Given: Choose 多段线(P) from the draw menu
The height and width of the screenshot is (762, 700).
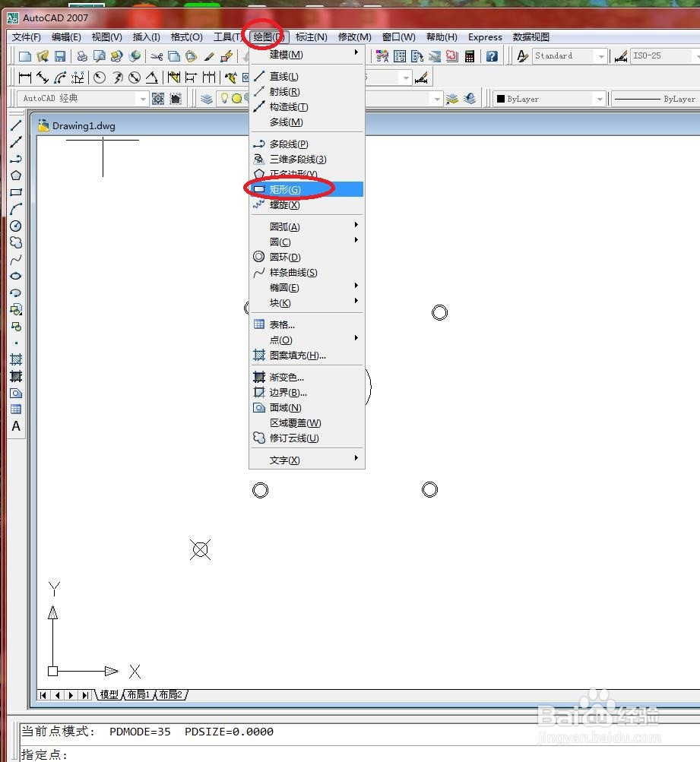Looking at the screenshot, I should click(x=307, y=144).
